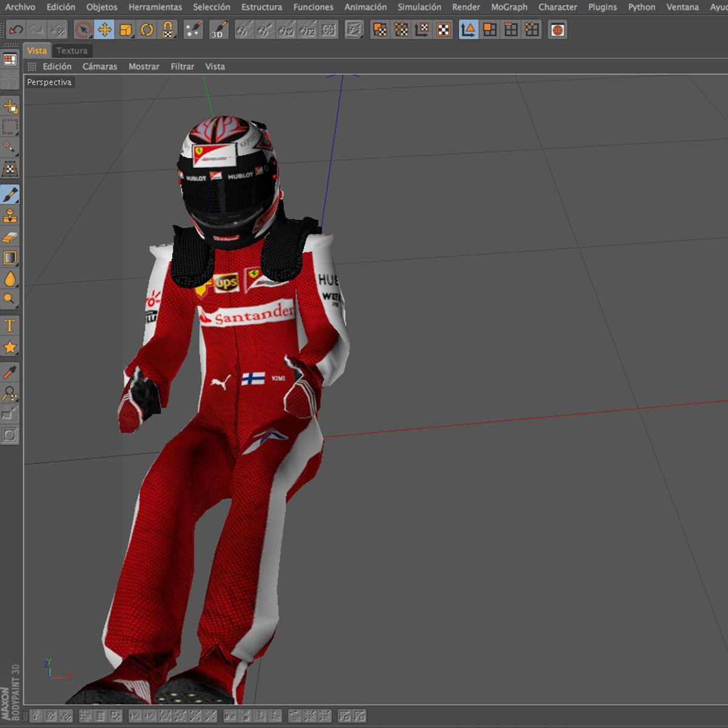Switch to texture polygon mode with orange square
728x728 pixels.
click(x=380, y=30)
